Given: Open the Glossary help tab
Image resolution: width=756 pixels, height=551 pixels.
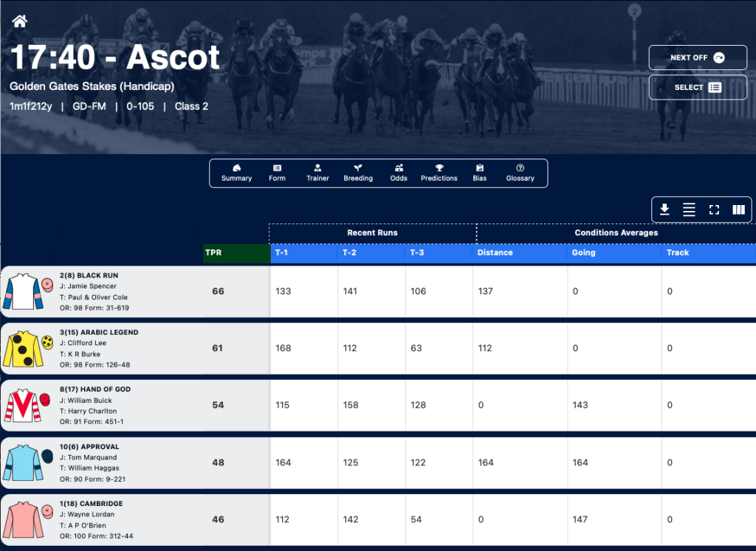Looking at the screenshot, I should click(520, 173).
